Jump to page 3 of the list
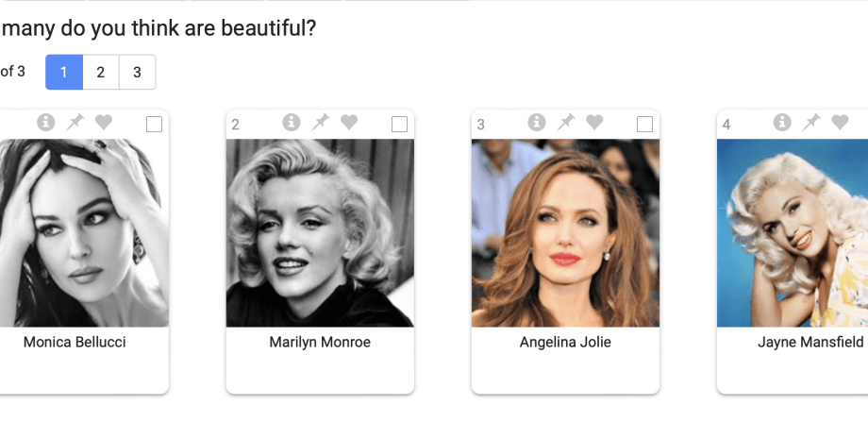Image resolution: width=868 pixels, height=439 pixels. (x=137, y=73)
